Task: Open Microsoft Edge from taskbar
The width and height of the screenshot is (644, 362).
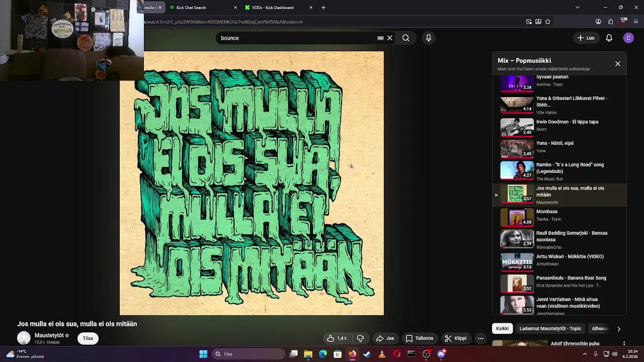Action: tap(323, 354)
